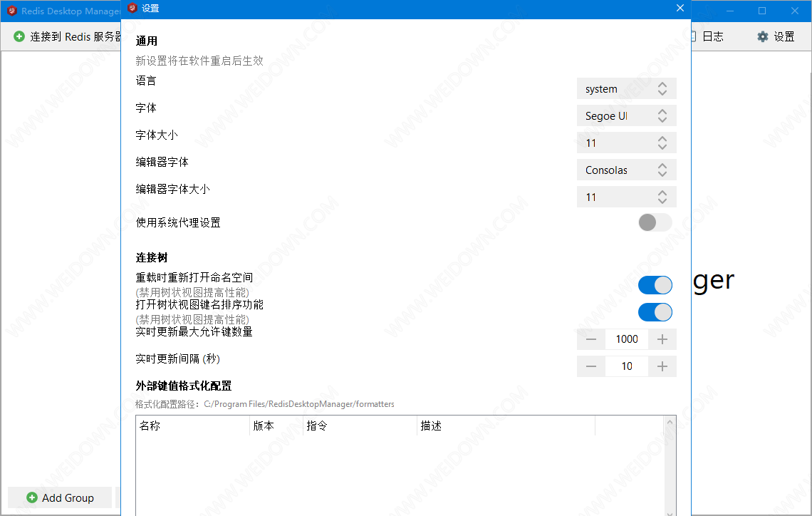Click the 外部键值格式化配置 section heading
The width and height of the screenshot is (812, 516).
183,386
